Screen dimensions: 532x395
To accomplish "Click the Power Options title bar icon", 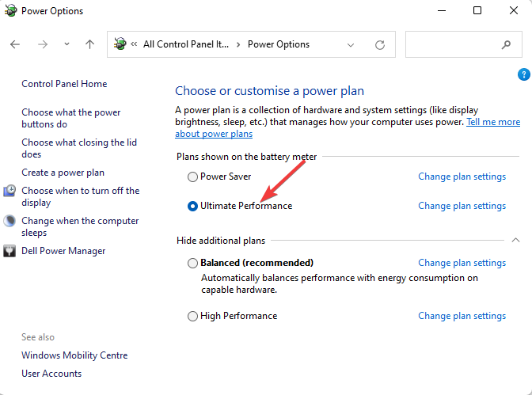I will click(x=10, y=10).
